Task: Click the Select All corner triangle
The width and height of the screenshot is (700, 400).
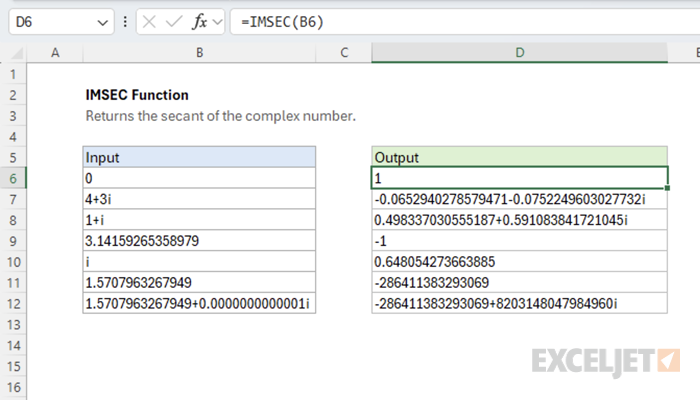Action: [x=17, y=54]
